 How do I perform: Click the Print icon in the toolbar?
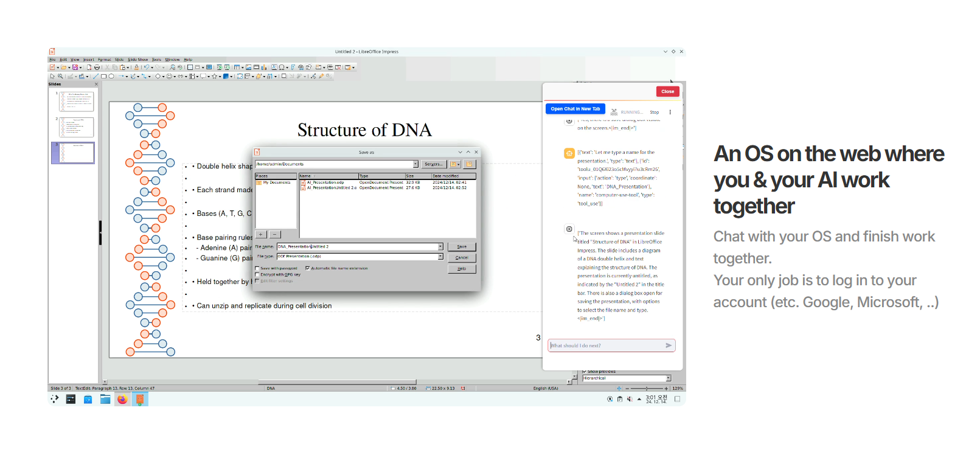tap(97, 68)
